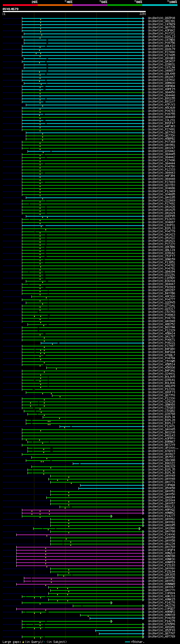The width and height of the screenshot is (180, 644).
Task: Click the purple ~60% identity legend bar
Action: (90, 5)
